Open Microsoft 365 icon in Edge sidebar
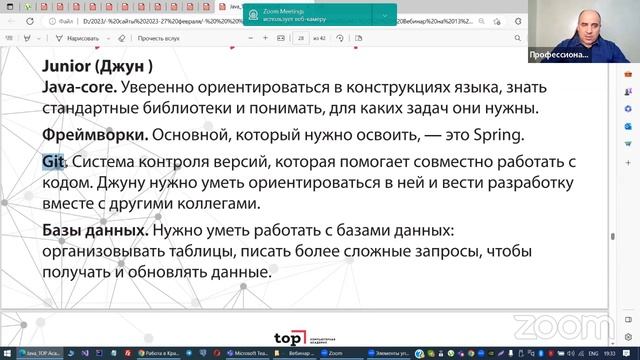The image size is (640, 360). click(628, 109)
